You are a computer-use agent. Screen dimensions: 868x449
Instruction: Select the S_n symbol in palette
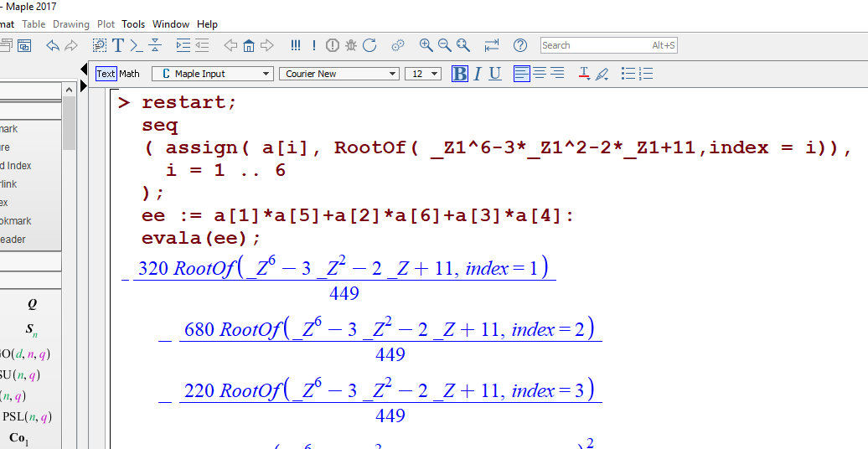[x=32, y=329]
